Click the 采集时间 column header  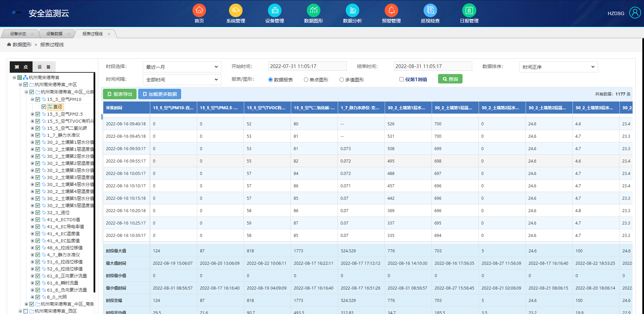click(x=126, y=108)
